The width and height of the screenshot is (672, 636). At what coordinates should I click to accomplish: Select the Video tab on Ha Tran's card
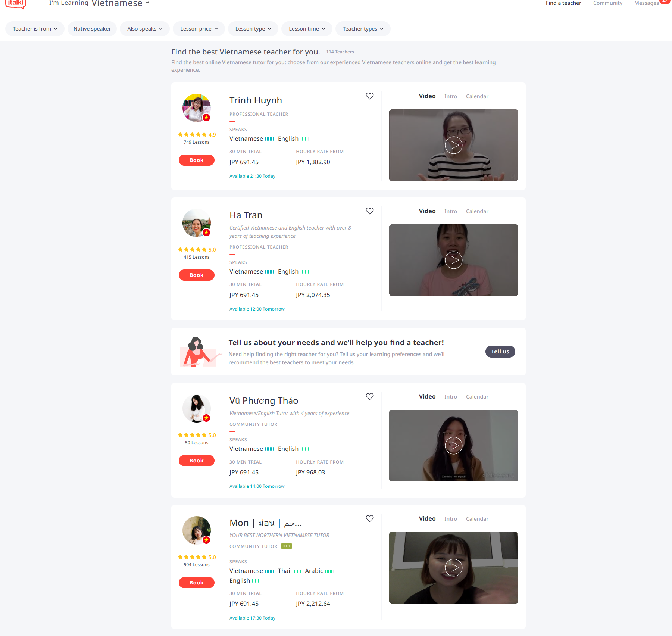click(427, 211)
